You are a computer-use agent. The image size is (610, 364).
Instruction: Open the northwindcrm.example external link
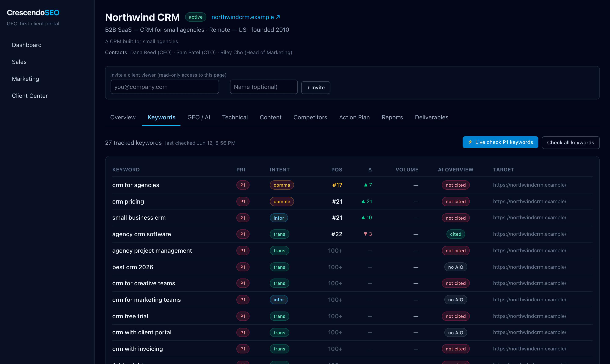245,17
